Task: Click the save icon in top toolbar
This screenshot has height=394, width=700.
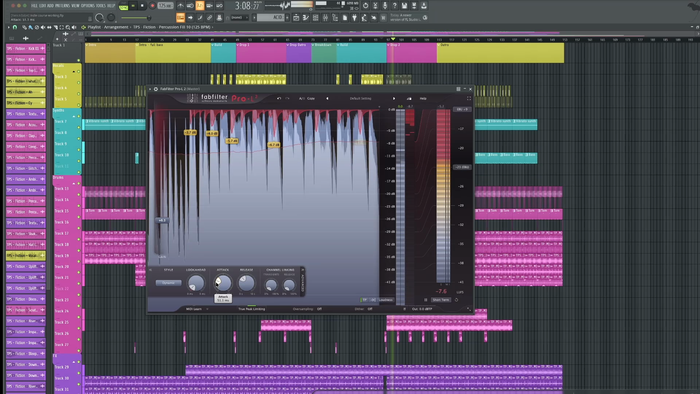Action: point(404,6)
